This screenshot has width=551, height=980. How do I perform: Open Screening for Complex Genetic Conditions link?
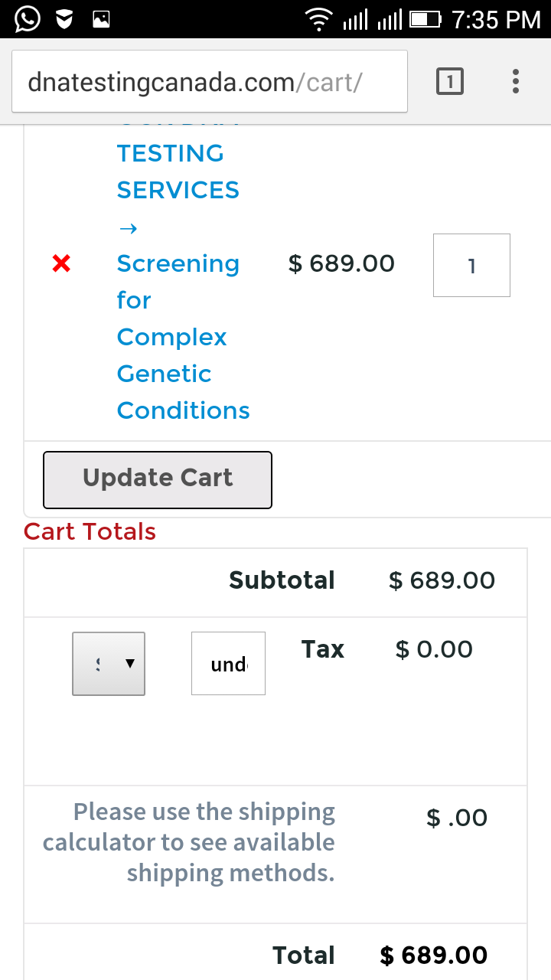click(x=183, y=337)
